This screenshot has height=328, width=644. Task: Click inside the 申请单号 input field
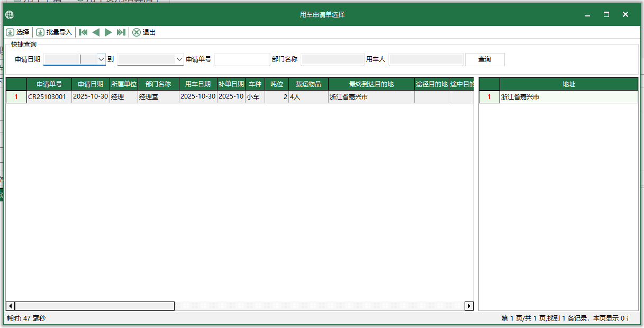(x=242, y=59)
